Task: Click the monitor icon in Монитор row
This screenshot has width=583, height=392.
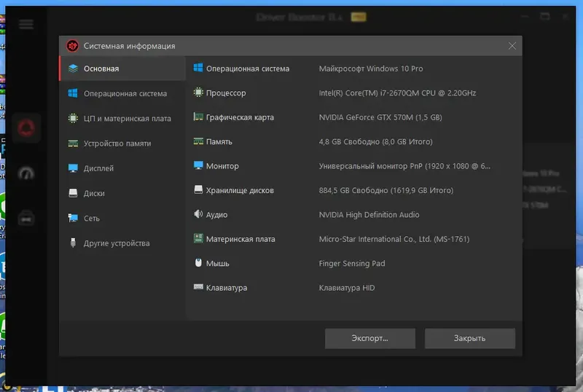Action: [198, 165]
